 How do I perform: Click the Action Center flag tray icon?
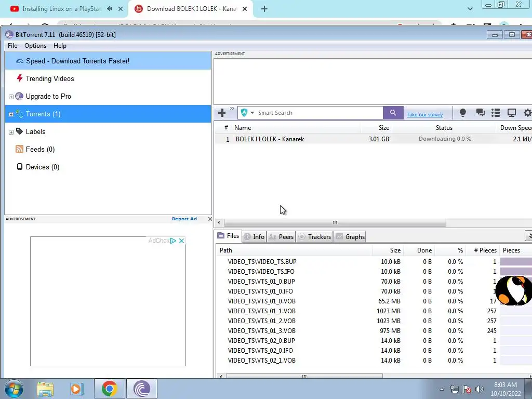(x=467, y=390)
